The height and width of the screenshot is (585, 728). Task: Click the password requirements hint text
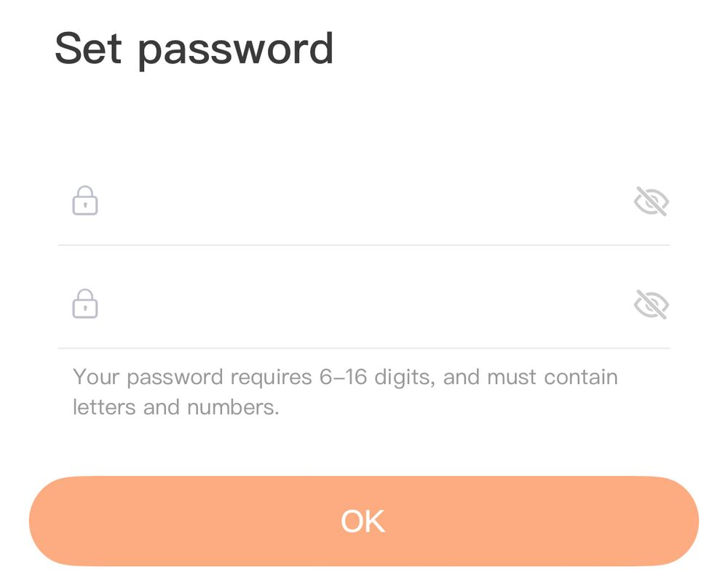point(344,391)
